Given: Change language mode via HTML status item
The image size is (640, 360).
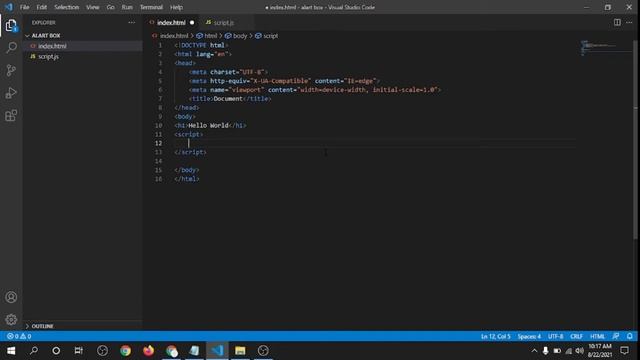Looking at the screenshot, I should (x=598, y=336).
